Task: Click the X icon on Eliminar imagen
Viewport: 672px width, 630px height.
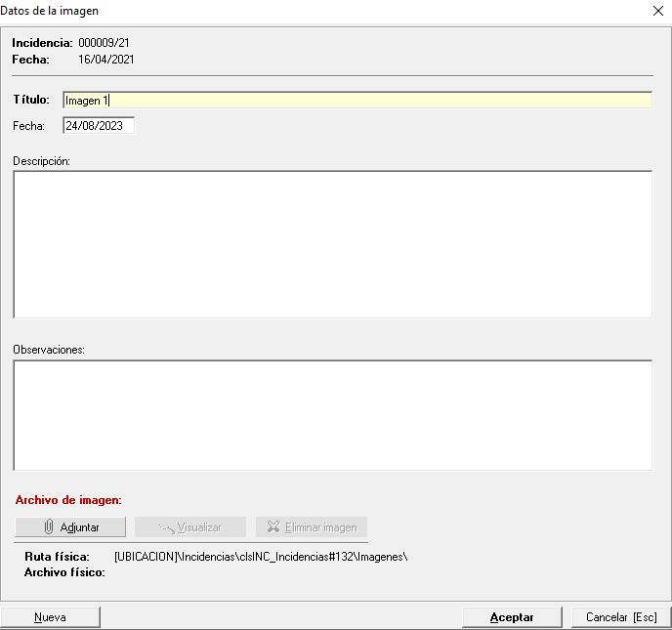Action: pos(273,527)
